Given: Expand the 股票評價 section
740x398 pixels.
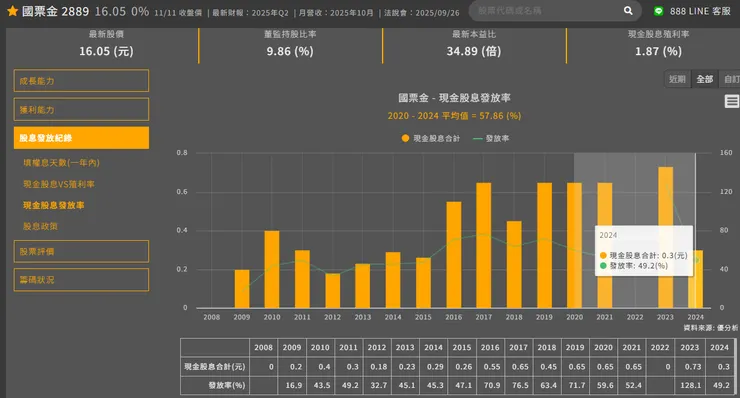Looking at the screenshot, I should pyautogui.click(x=81, y=251).
